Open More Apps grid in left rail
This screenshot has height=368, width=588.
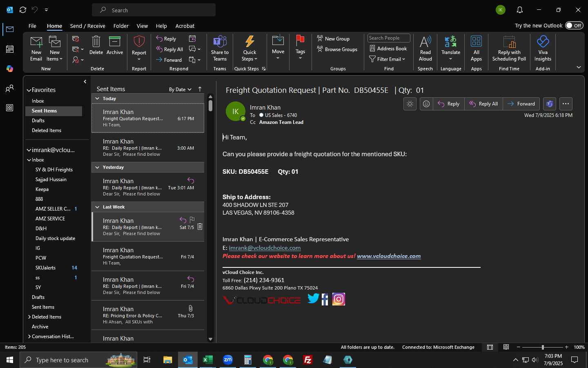point(10,108)
